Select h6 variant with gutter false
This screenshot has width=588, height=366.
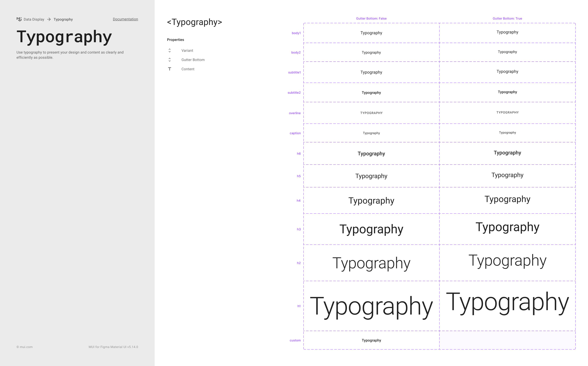pyautogui.click(x=371, y=154)
